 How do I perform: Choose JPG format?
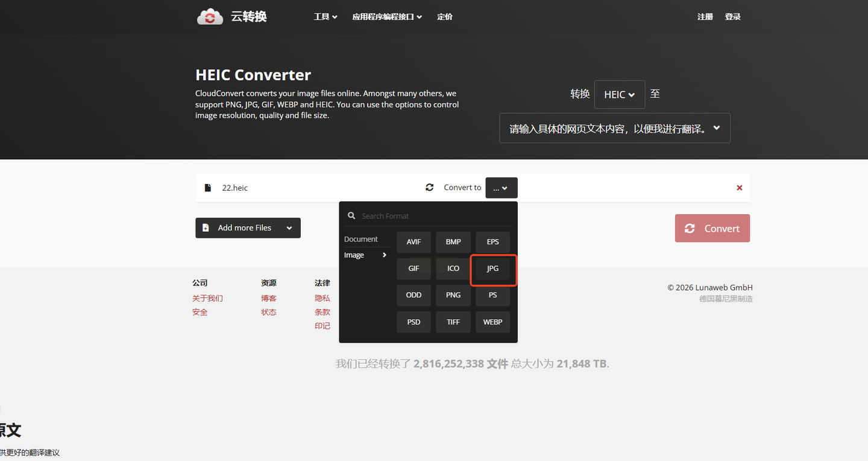click(x=493, y=269)
